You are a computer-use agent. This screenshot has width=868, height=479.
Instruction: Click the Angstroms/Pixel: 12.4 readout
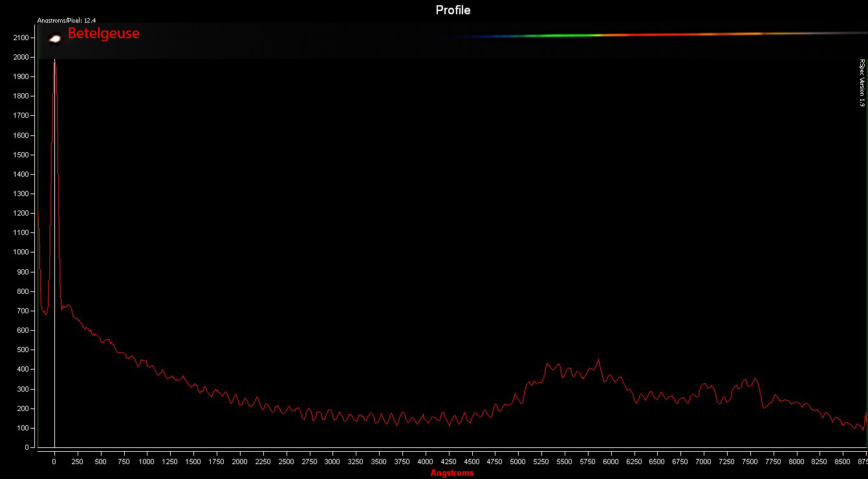67,20
